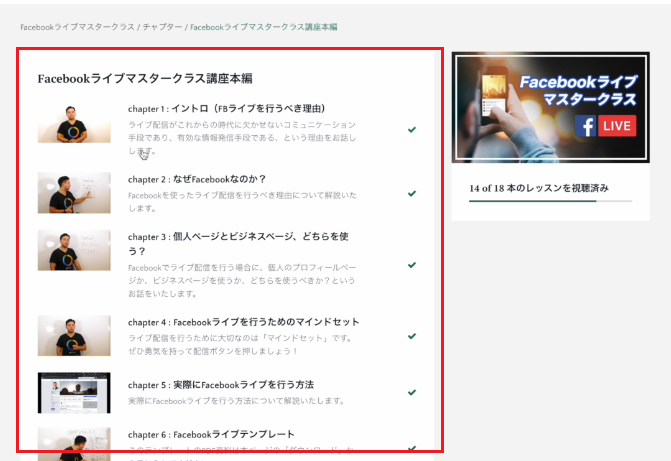Click Facebookライブマスタークラス講座本編 section heading
The image size is (671, 461).
click(145, 79)
